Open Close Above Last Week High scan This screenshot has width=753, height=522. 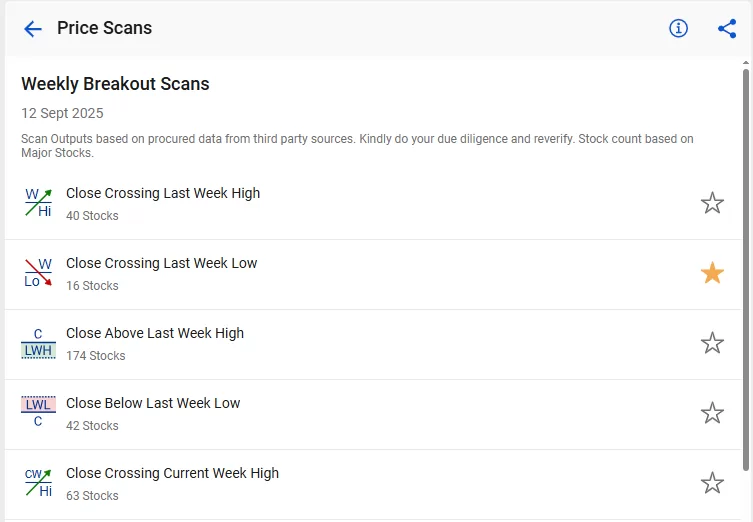[x=373, y=345]
